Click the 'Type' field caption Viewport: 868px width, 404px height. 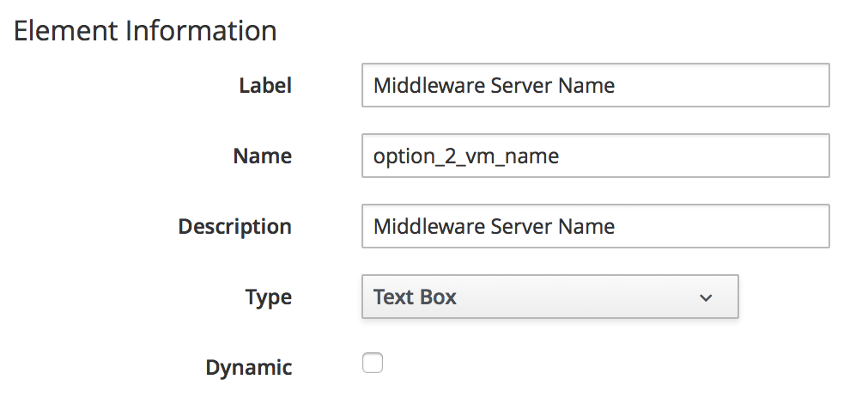pyautogui.click(x=268, y=297)
